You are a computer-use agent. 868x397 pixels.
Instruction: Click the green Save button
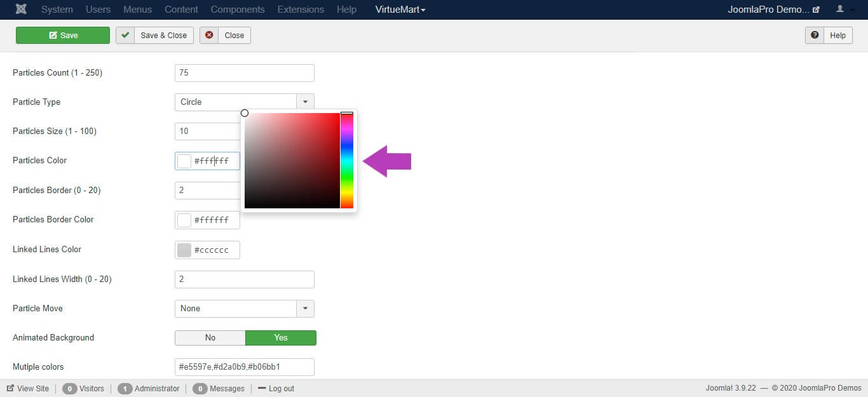[63, 35]
